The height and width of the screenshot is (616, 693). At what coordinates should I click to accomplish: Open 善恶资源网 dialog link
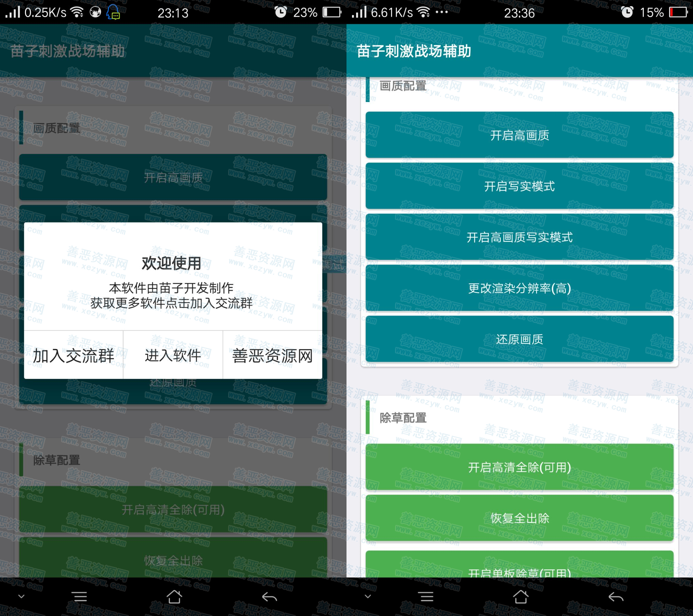coord(272,356)
